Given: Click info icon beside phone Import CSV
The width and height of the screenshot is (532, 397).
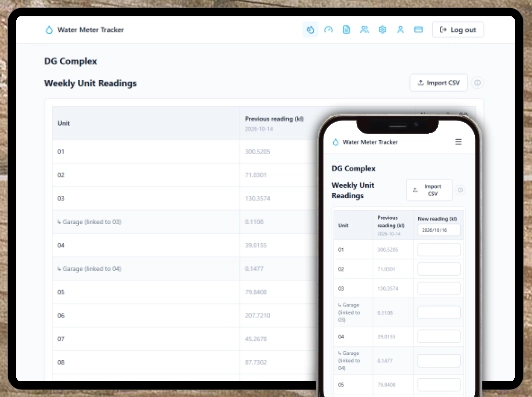Looking at the screenshot, I should click(x=460, y=190).
